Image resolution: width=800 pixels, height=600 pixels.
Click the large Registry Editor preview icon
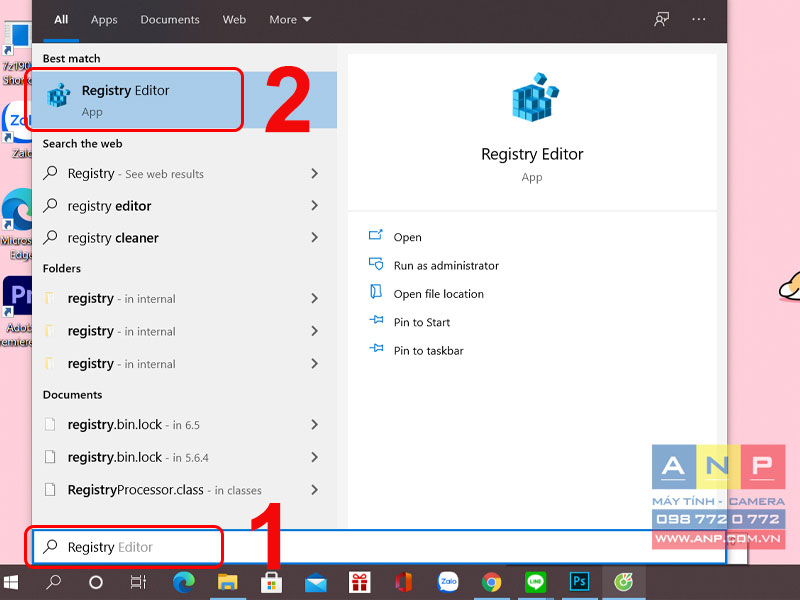pos(535,97)
